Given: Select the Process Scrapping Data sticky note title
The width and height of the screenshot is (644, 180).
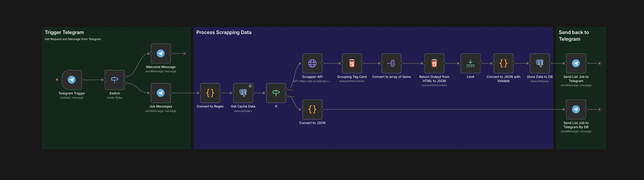Looking at the screenshot, I should click(224, 32).
